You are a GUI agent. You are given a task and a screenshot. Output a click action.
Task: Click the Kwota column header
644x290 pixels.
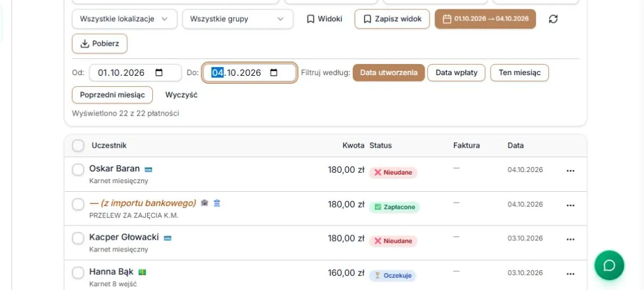(x=353, y=145)
